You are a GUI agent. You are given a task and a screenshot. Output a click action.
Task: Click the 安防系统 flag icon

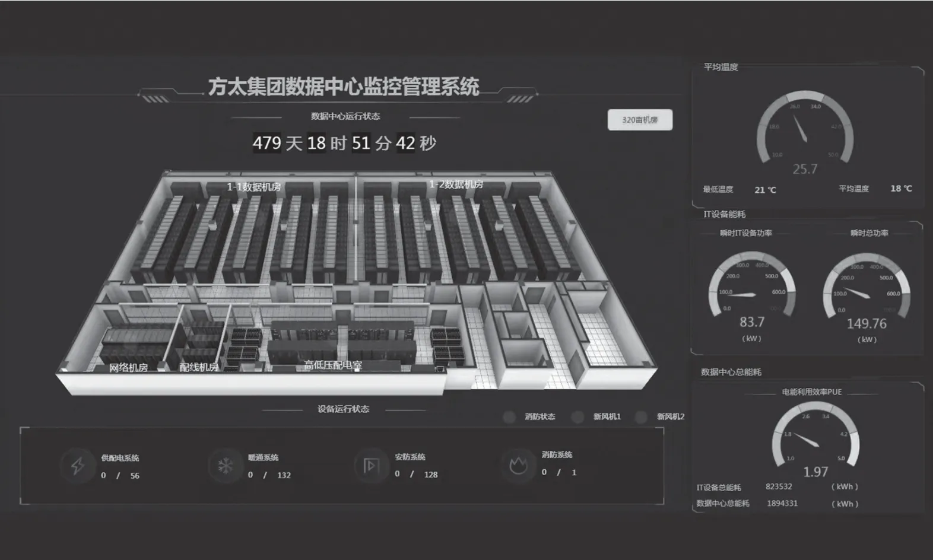[x=371, y=465]
